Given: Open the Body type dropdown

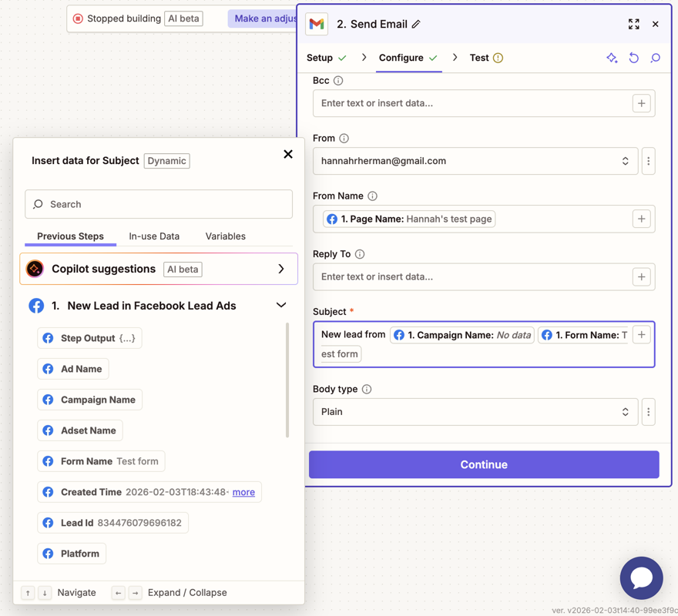Looking at the screenshot, I should 626,412.
